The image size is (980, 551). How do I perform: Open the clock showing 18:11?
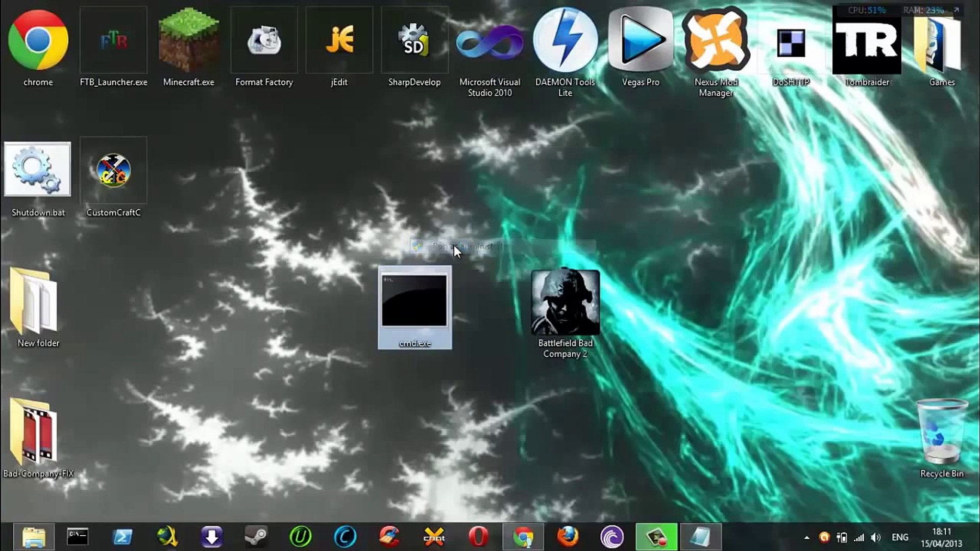942,537
